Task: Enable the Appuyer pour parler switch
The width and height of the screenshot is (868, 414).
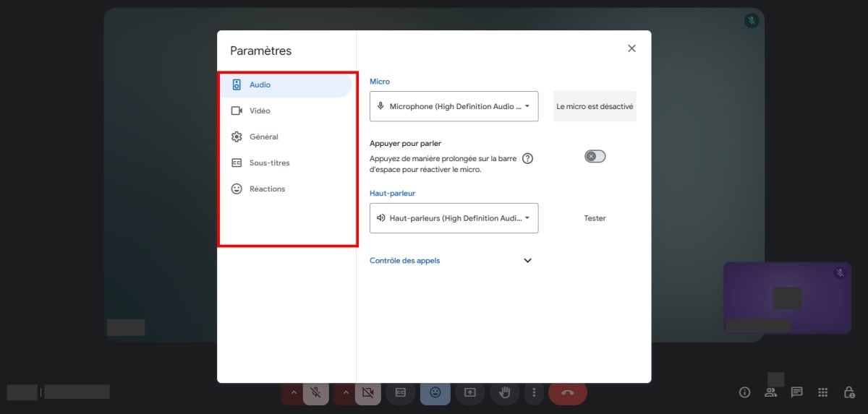Action: tap(595, 156)
